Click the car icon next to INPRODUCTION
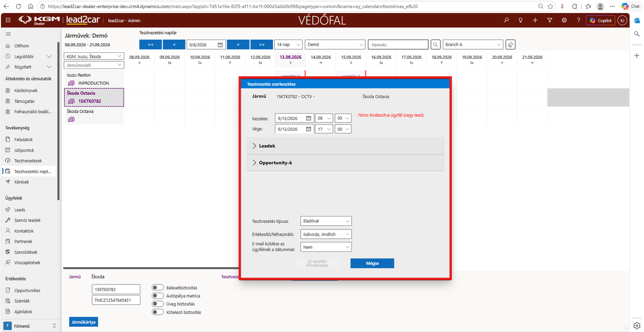Image resolution: width=644 pixels, height=332 pixels. (71, 83)
